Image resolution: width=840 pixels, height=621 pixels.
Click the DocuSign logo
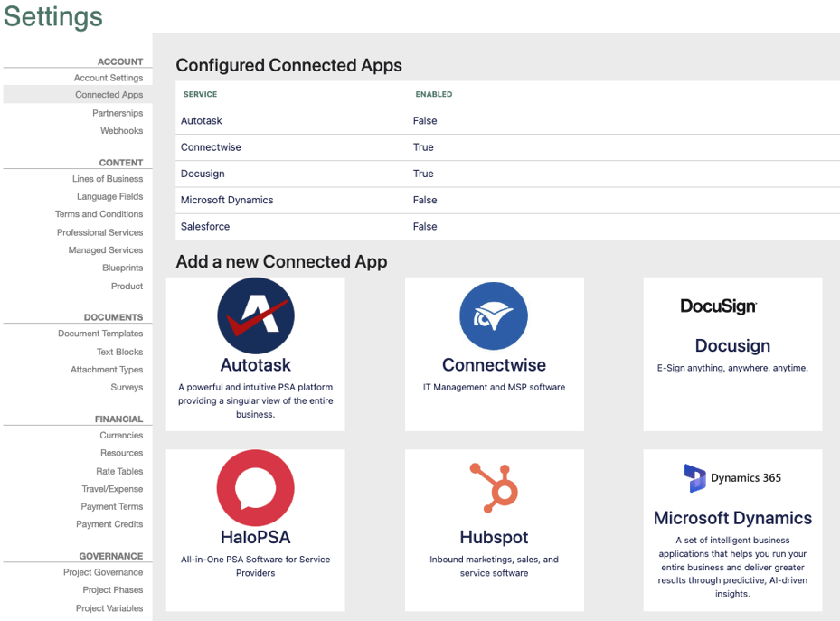click(x=732, y=306)
